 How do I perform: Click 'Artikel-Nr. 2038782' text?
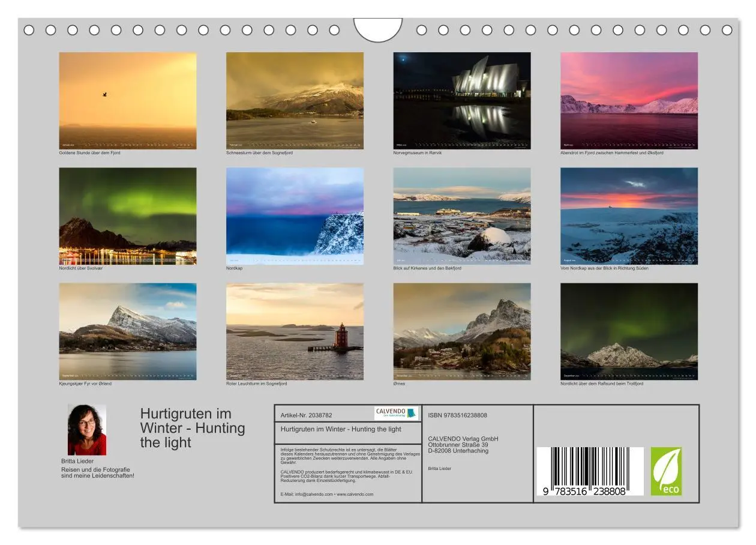click(x=306, y=415)
